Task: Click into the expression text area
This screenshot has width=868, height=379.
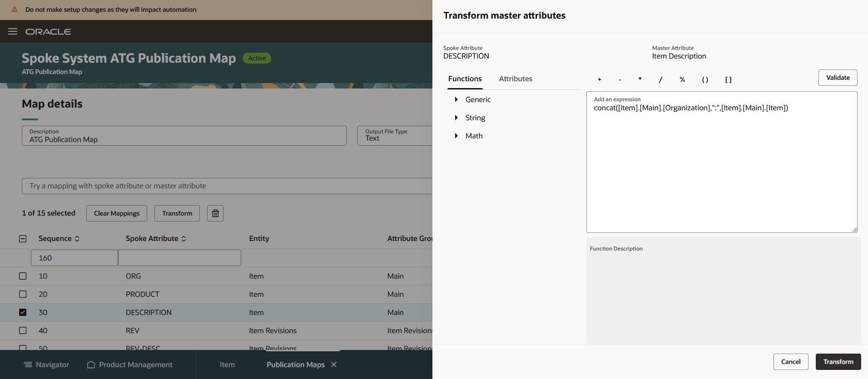Action: 722,162
